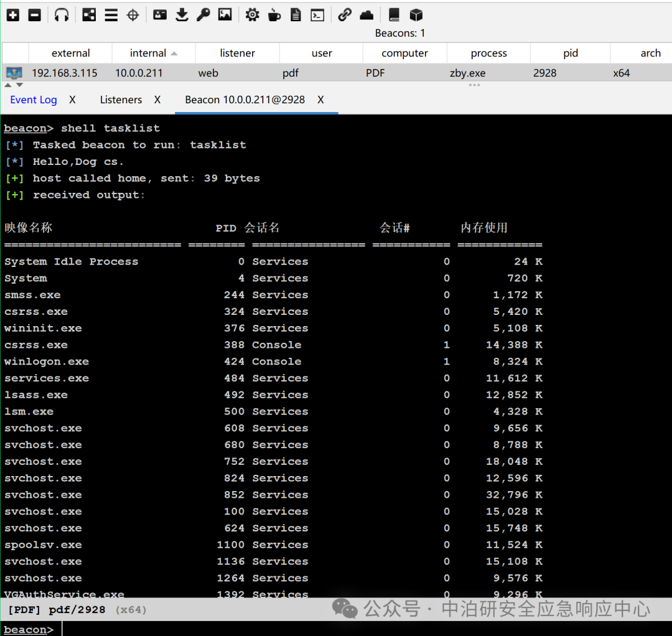The height and width of the screenshot is (636, 672).
Task: Click the lsass.exe process line
Action: (x=273, y=395)
